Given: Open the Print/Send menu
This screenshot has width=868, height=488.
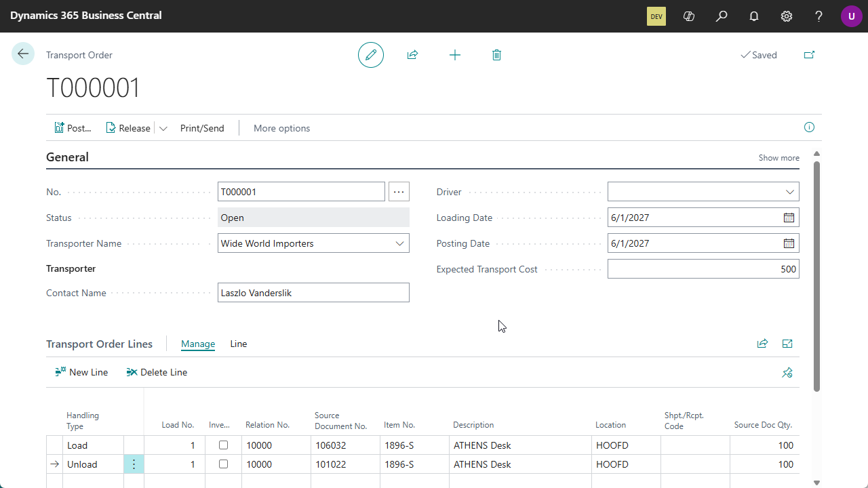Looking at the screenshot, I should pos(202,128).
